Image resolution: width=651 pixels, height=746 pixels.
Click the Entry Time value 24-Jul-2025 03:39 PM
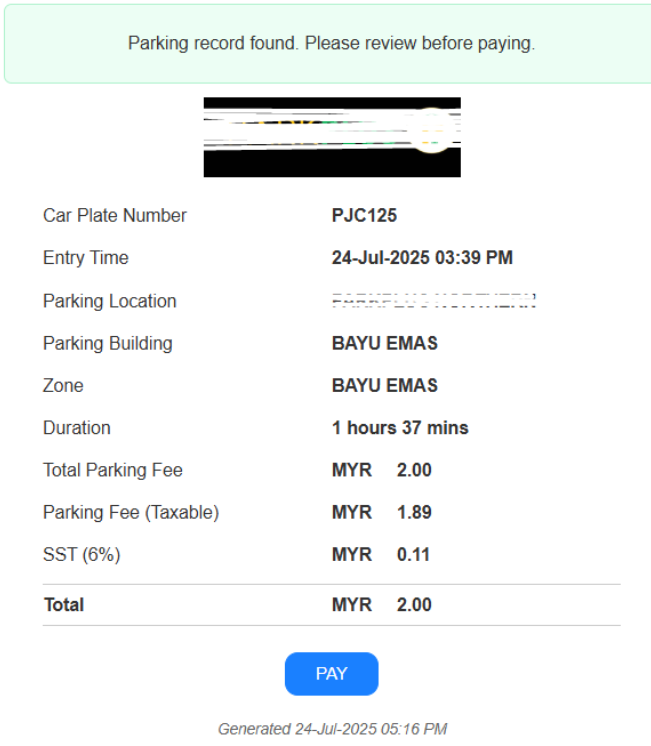tap(422, 258)
